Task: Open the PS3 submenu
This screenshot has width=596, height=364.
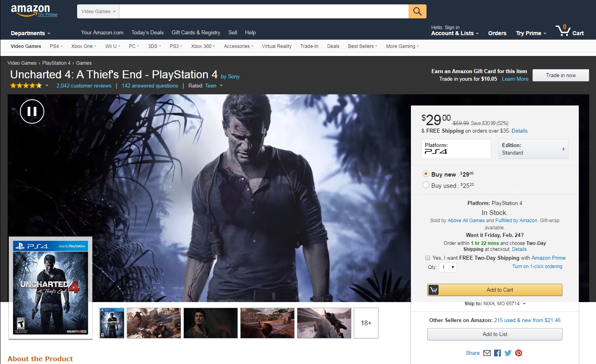Action: point(176,46)
